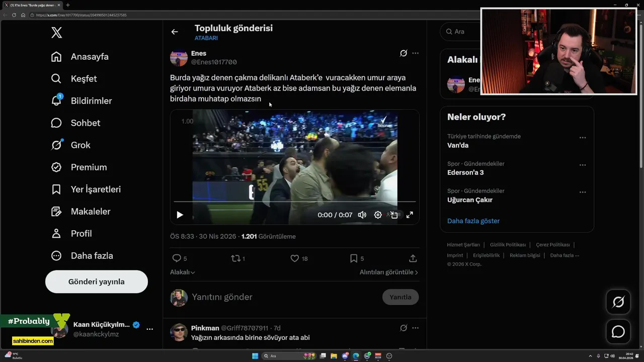
Task: Click the X logo in the sidebar
Action: 57,33
